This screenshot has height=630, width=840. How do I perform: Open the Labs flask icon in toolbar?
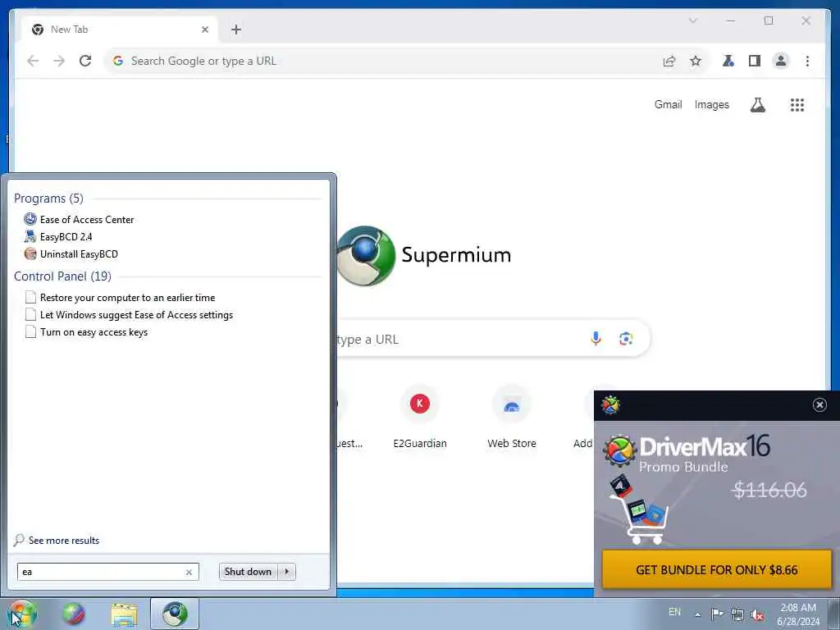[728, 61]
